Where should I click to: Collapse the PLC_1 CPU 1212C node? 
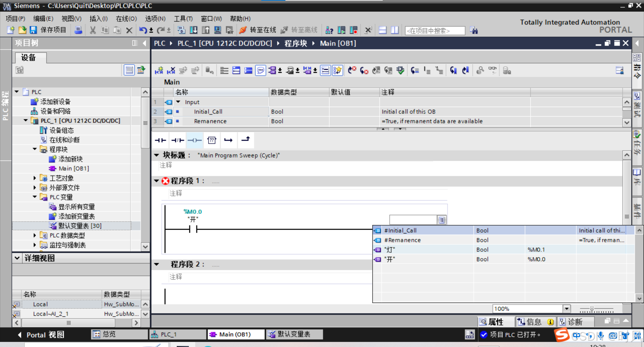pos(26,120)
